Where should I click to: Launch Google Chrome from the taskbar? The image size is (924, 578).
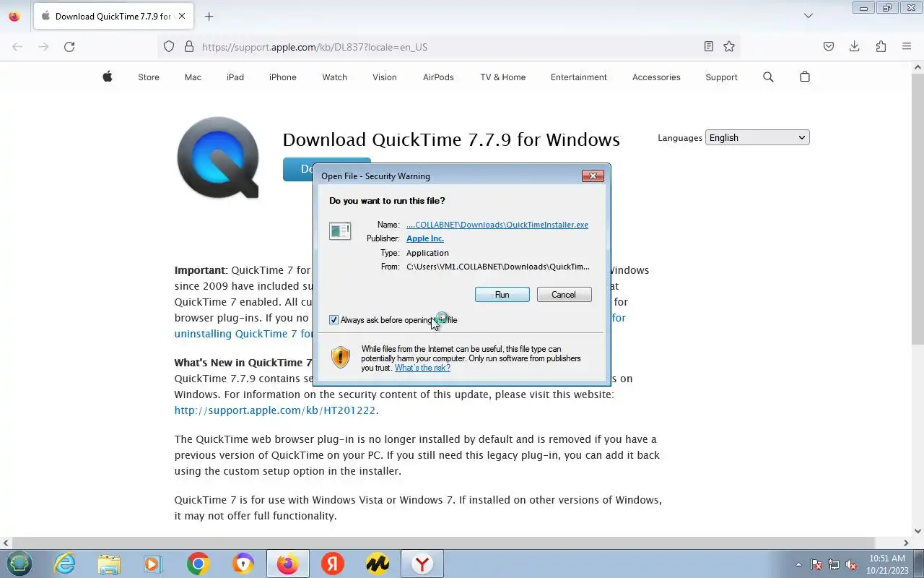point(198,564)
